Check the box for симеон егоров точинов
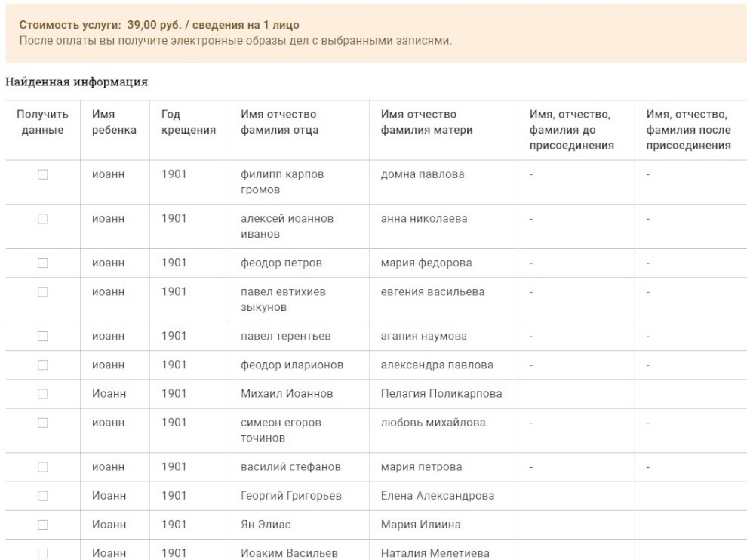Viewport: 747px width, 560px height. tap(43, 423)
